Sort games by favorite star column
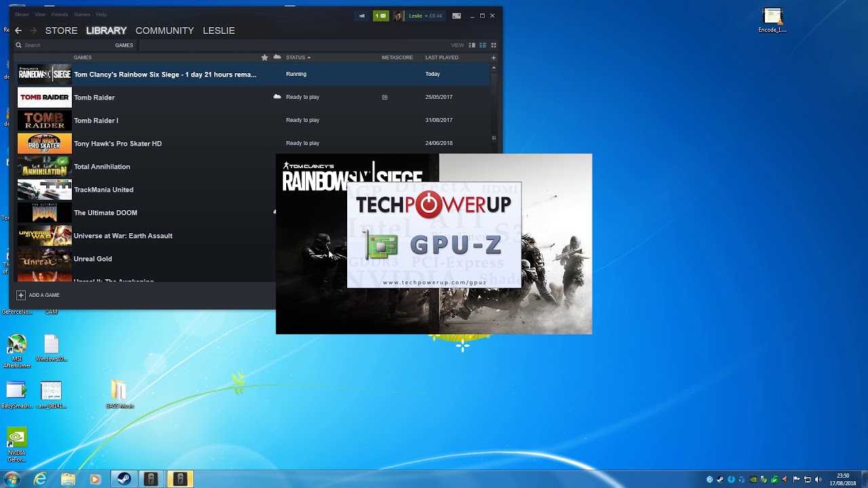 tap(264, 58)
